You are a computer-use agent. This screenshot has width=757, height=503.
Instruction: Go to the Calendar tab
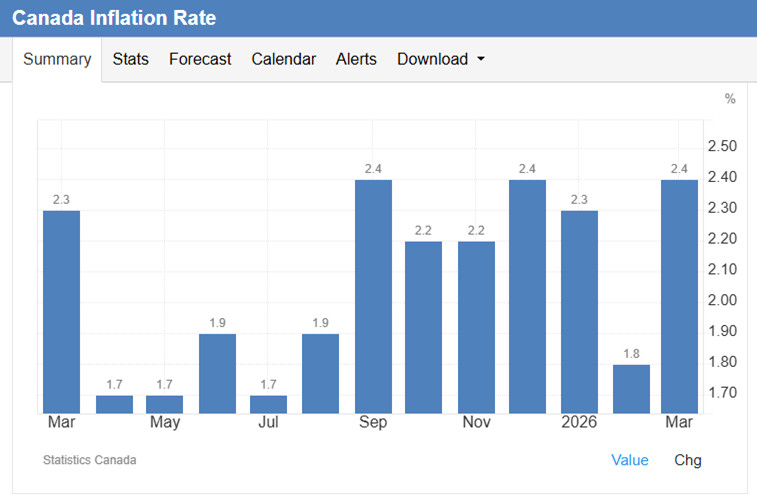(x=283, y=59)
